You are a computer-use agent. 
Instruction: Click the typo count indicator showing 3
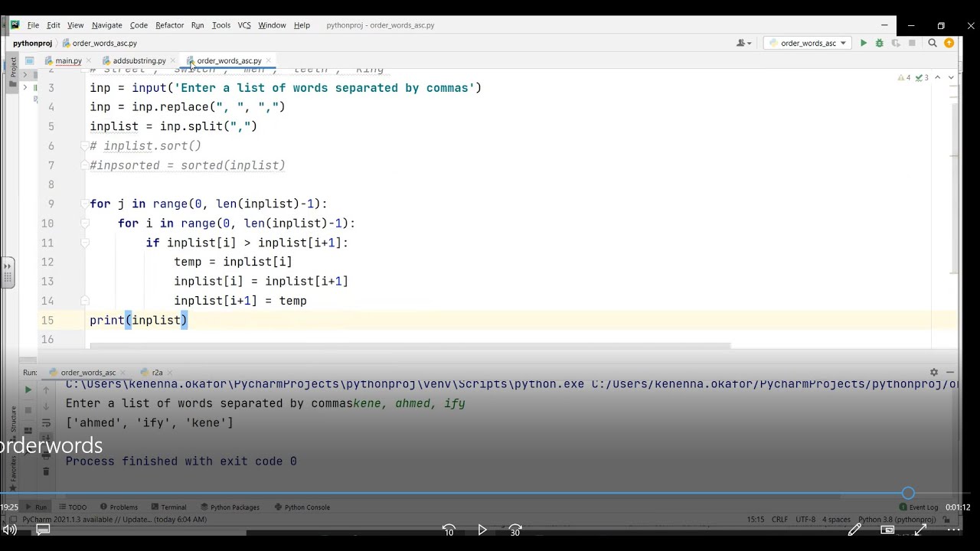(x=922, y=77)
